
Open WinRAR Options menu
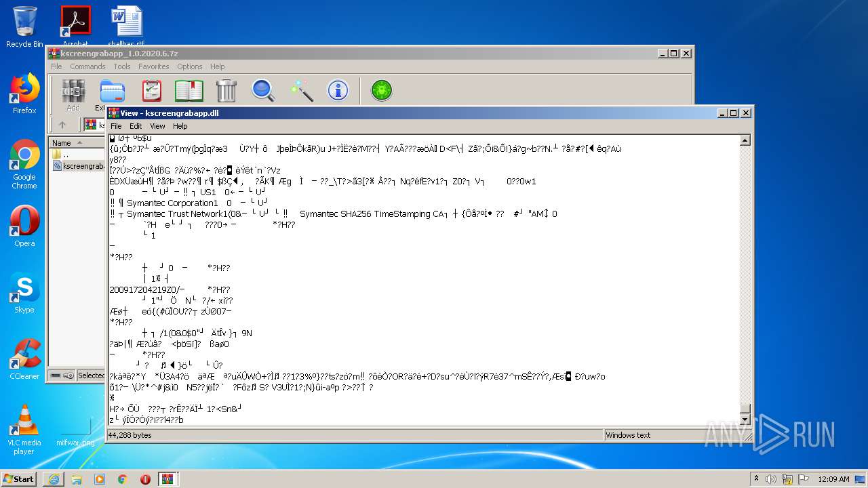tap(190, 66)
